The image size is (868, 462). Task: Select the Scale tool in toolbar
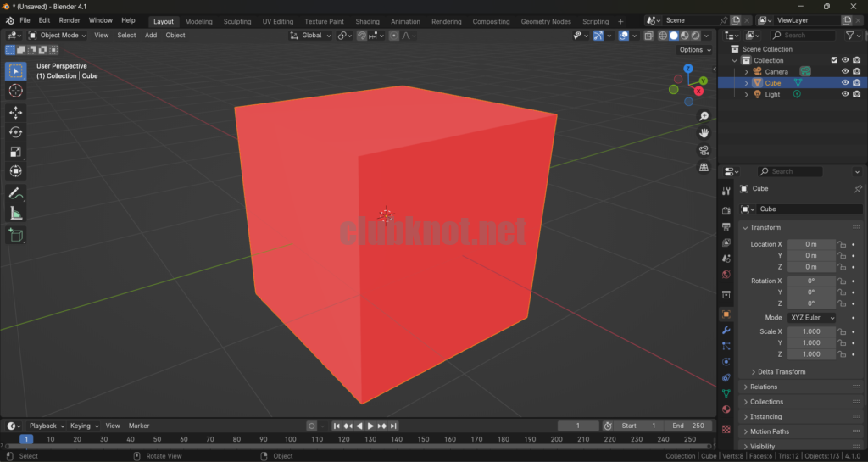coord(15,152)
